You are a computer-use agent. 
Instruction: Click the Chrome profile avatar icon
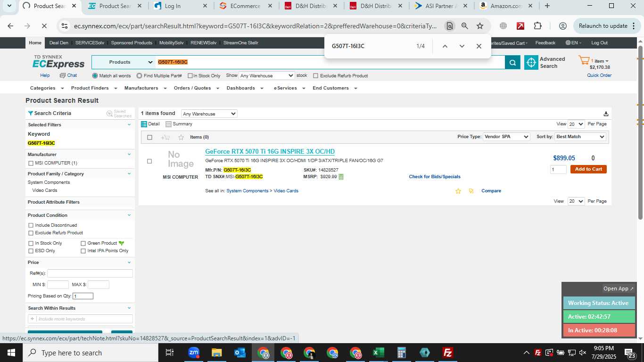562,26
